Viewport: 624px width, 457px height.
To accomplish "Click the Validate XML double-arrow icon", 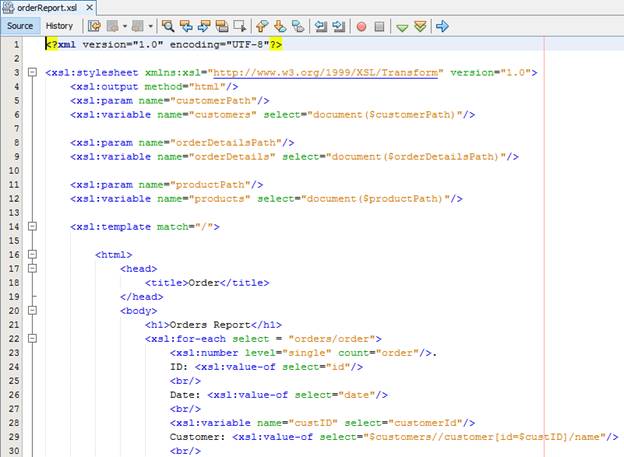I will pyautogui.click(x=420, y=26).
